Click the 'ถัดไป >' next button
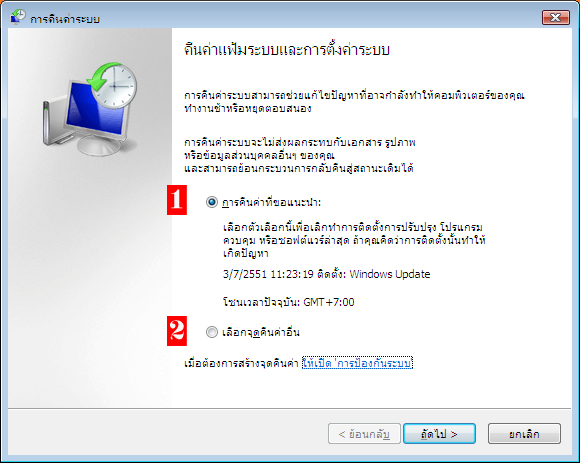This screenshot has height=463, width=580. click(439, 433)
